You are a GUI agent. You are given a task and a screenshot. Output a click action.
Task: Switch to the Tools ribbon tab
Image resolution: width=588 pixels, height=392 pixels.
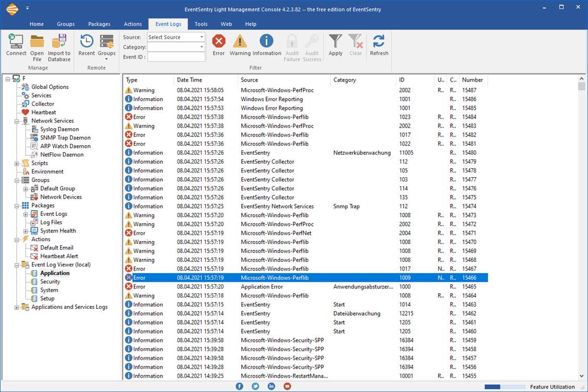click(201, 24)
